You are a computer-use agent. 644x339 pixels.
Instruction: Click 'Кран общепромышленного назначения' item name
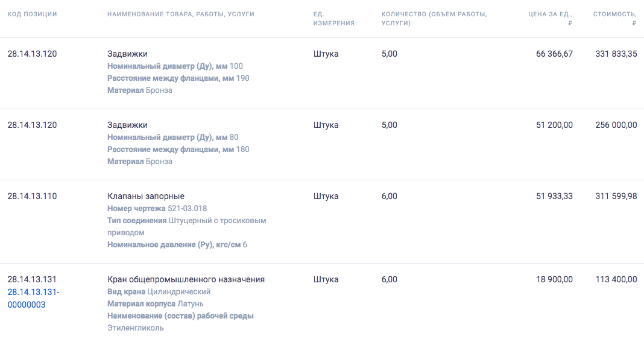186,279
